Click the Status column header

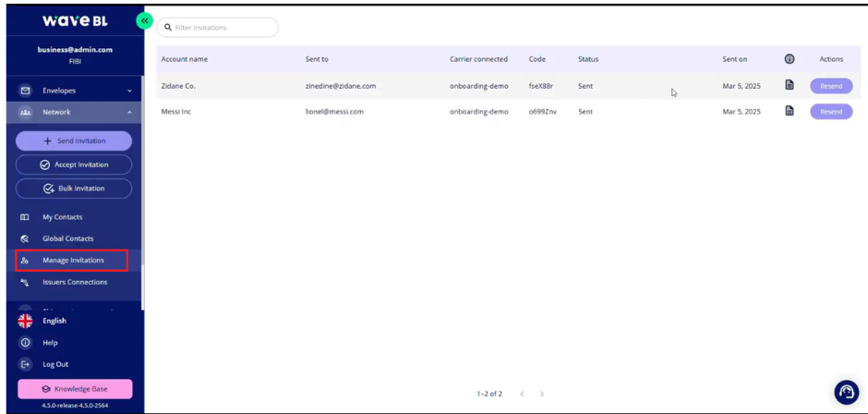tap(588, 59)
